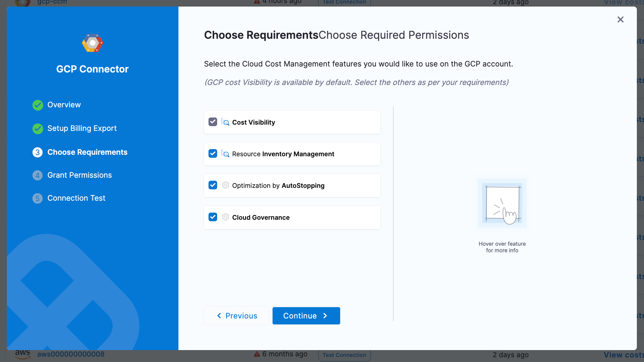644x362 pixels.
Task: Click the Cloud Governance gear icon
Action: (x=225, y=217)
